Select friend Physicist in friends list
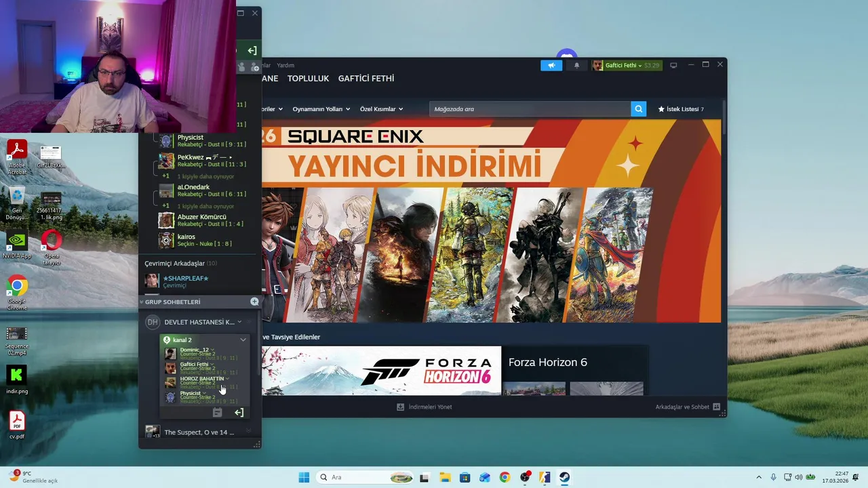Viewport: 868px width, 488px height. pos(202,141)
